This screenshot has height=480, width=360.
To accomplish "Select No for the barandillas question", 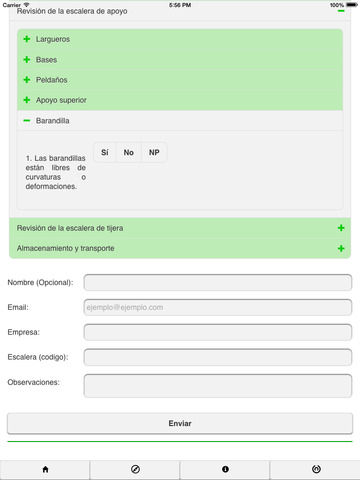I will [129, 152].
